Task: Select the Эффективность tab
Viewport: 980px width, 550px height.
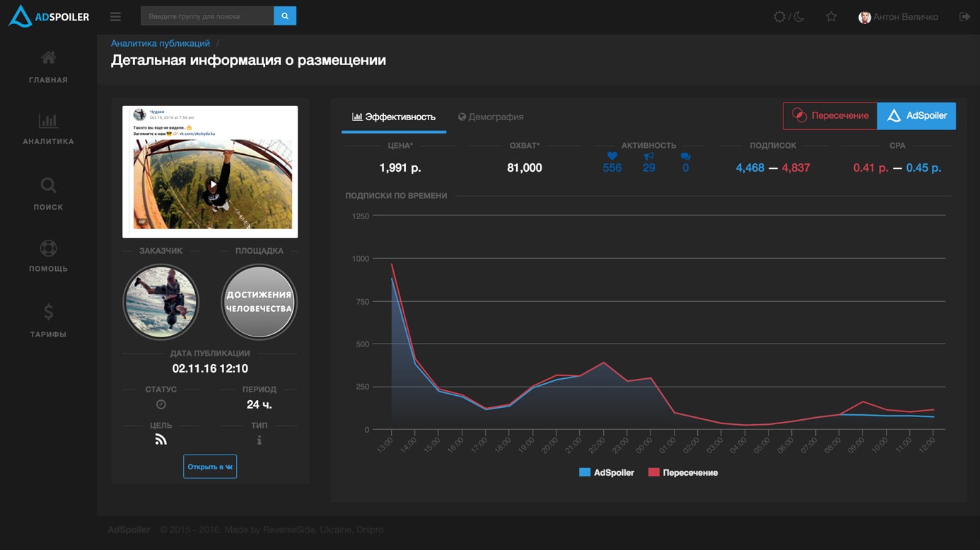Action: tap(394, 117)
